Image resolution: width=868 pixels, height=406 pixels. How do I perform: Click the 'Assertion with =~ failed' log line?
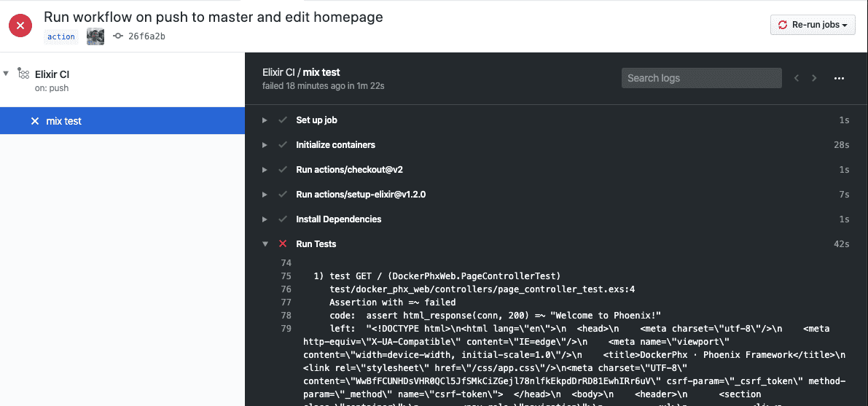393,302
